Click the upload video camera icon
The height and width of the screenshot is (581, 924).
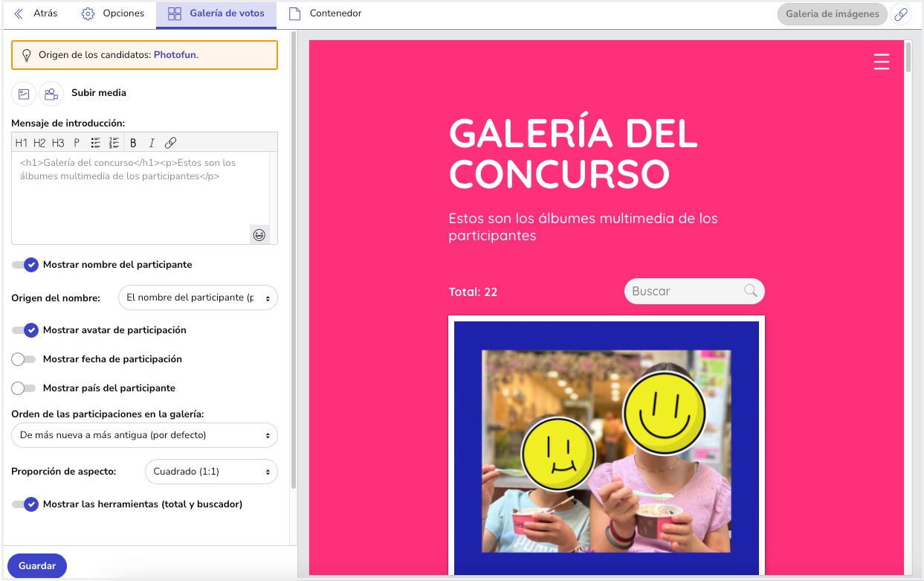tap(51, 94)
